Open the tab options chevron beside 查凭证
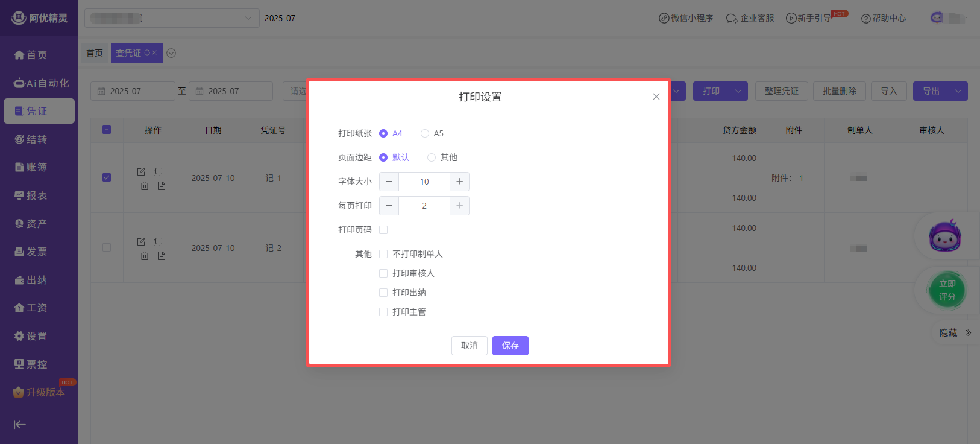Image resolution: width=980 pixels, height=444 pixels. [x=171, y=53]
